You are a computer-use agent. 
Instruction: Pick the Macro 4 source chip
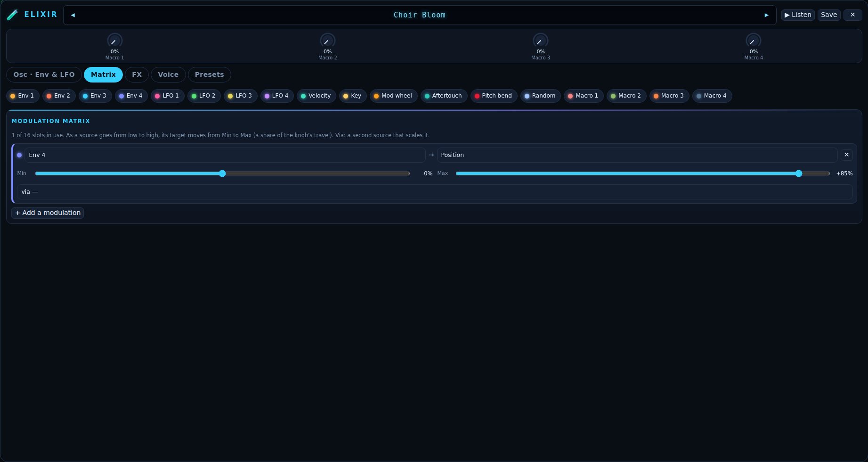712,96
